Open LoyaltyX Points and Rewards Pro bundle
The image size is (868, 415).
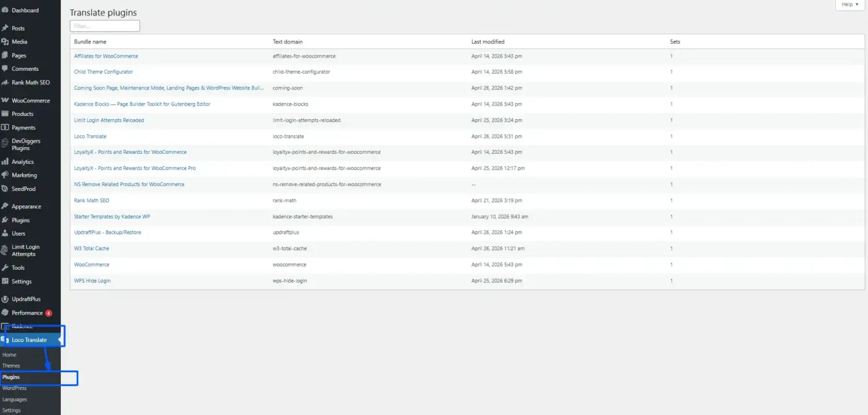click(x=135, y=168)
